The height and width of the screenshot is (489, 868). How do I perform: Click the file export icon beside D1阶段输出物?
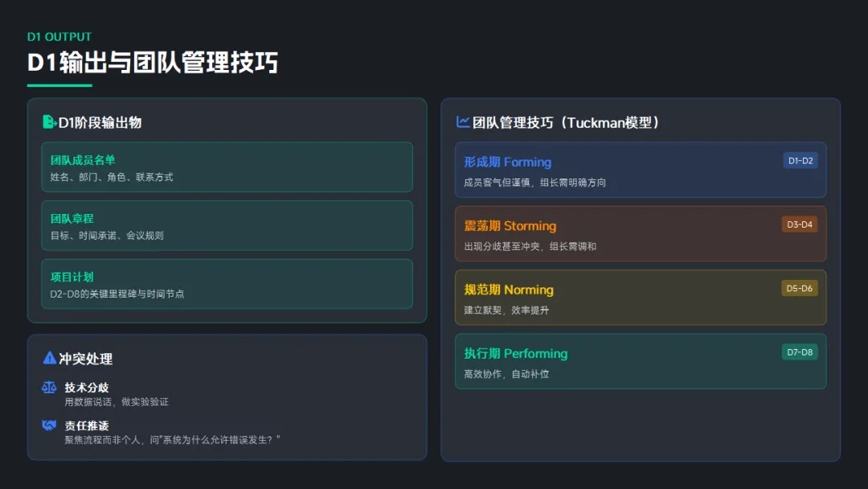point(49,122)
